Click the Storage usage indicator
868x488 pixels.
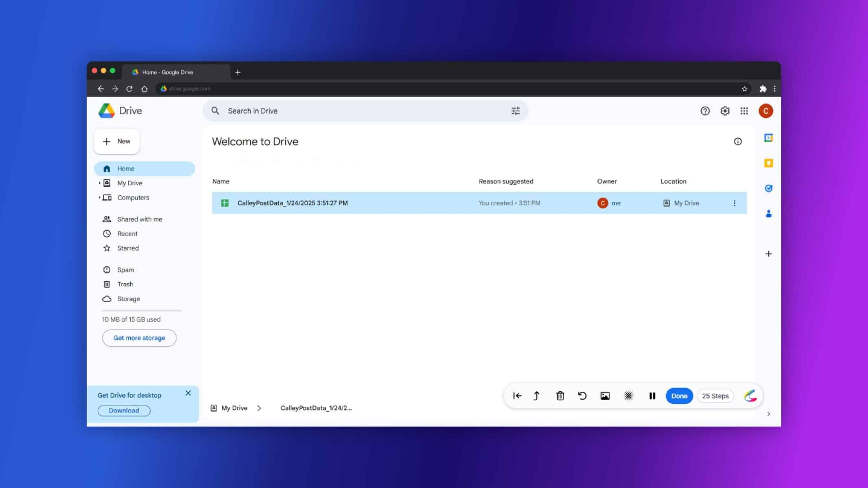(x=131, y=319)
